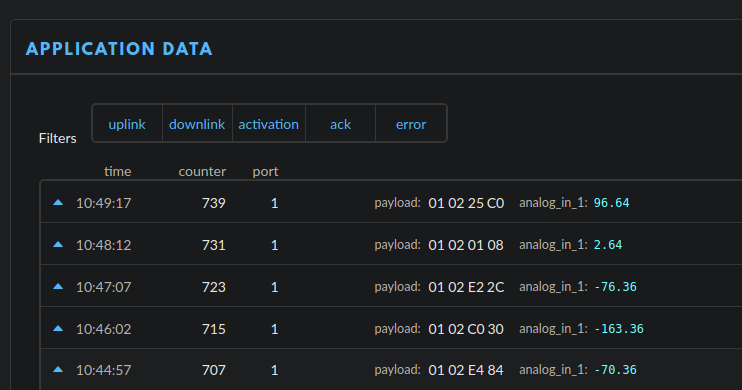Select the payload bytes 01 02 25 C0
The height and width of the screenshot is (390, 742).
click(466, 203)
